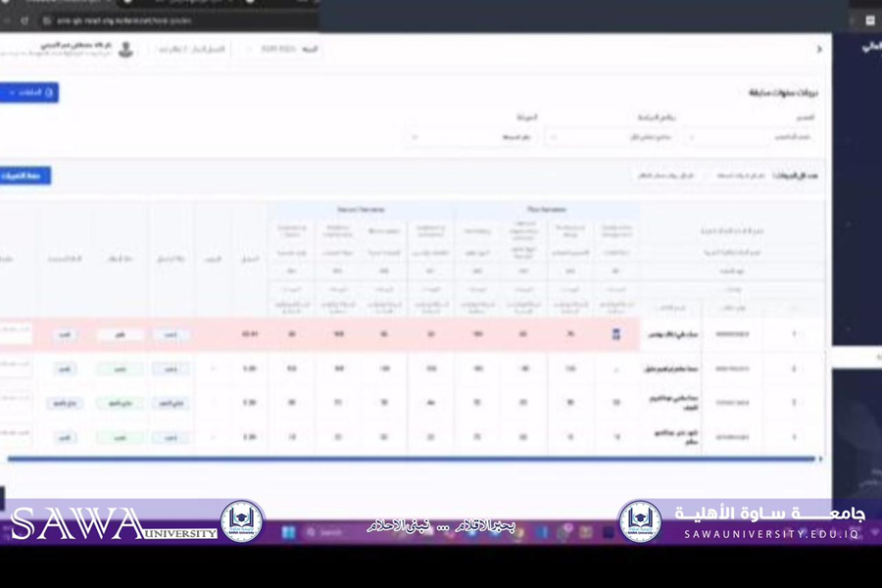Collapse the sidebar using the top-right chevron
This screenshot has width=882, height=588.
819,49
